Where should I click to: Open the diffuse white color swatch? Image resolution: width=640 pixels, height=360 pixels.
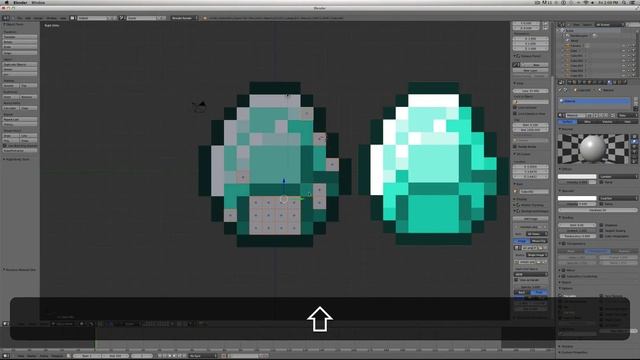coord(577,176)
